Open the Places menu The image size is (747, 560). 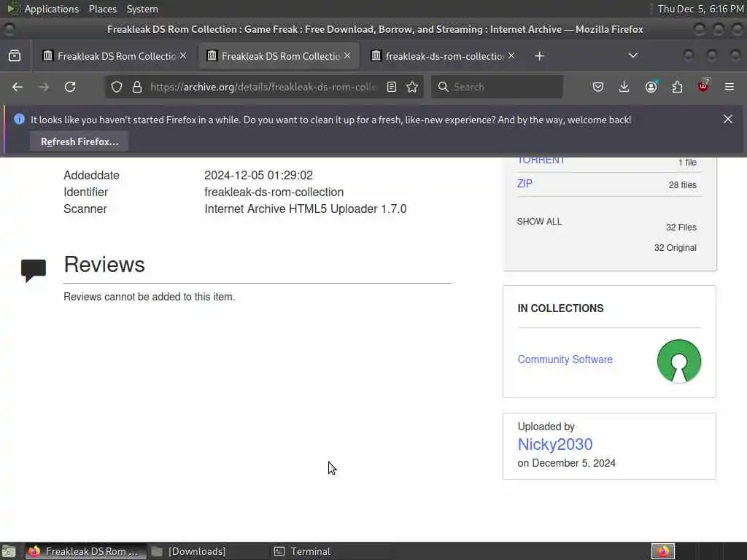click(103, 9)
